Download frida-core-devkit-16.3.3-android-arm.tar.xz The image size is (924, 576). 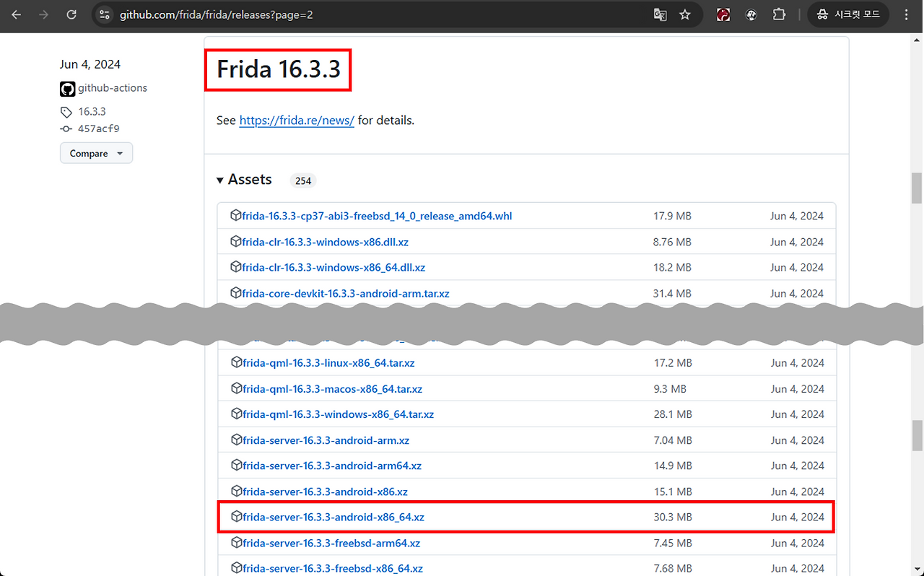coord(346,294)
